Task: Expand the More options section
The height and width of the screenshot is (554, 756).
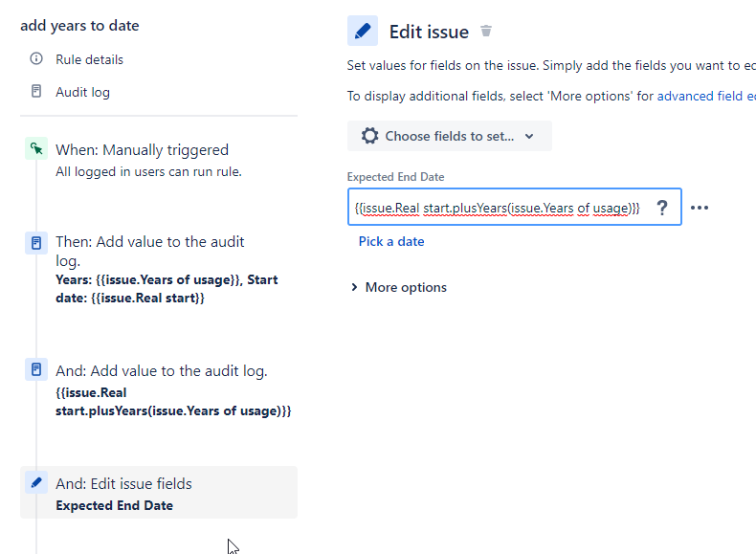Action: tap(400, 287)
